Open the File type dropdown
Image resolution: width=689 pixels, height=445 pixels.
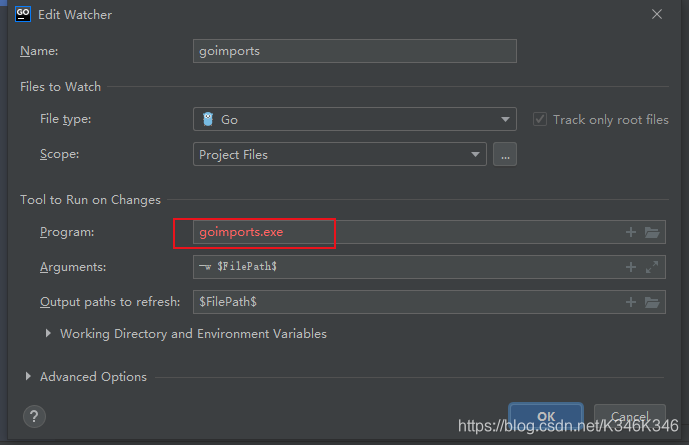click(x=354, y=119)
